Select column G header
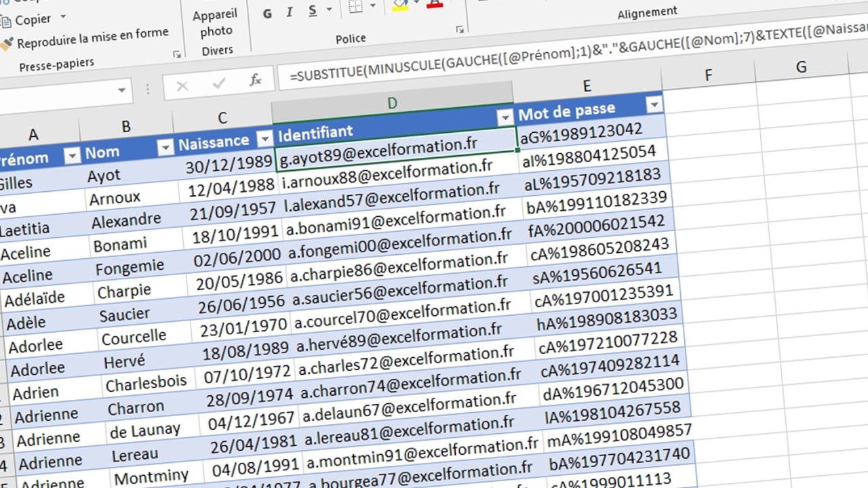This screenshot has height=488, width=868. tap(802, 66)
